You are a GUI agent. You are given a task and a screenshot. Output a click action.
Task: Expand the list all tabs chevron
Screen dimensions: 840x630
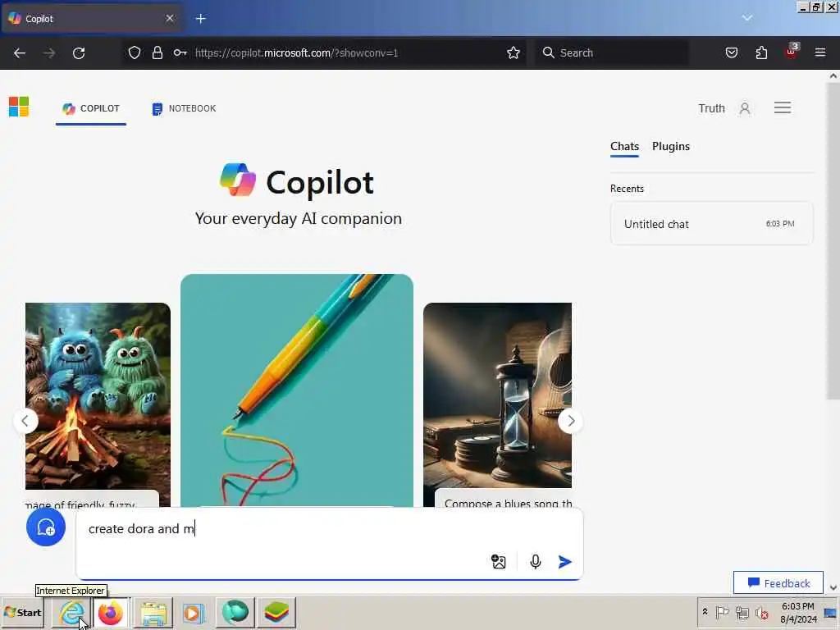[x=747, y=18]
